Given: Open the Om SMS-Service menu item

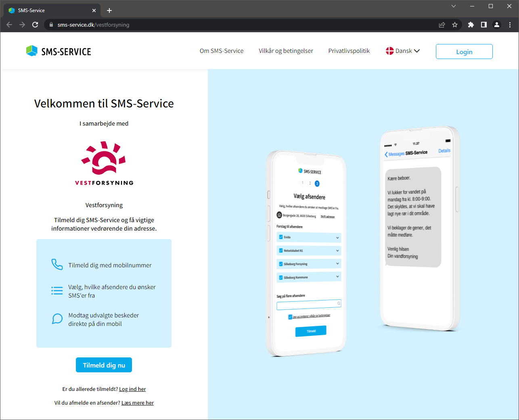Looking at the screenshot, I should click(222, 51).
